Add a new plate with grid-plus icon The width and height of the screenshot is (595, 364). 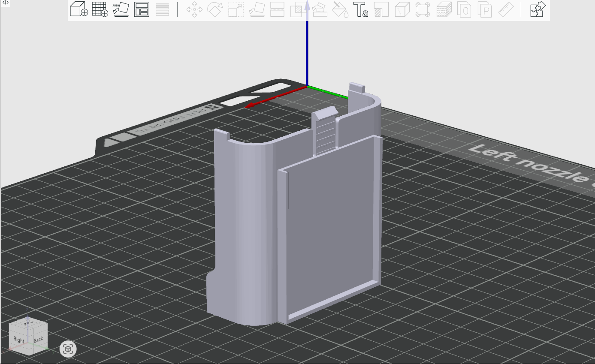[100, 9]
